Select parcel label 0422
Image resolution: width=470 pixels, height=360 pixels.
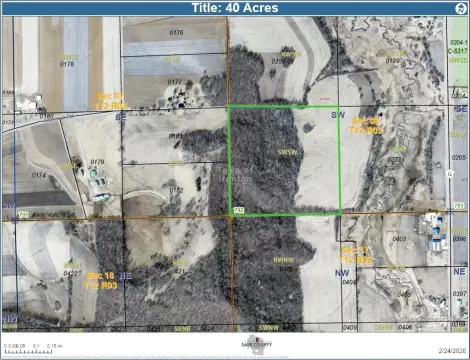click(71, 273)
